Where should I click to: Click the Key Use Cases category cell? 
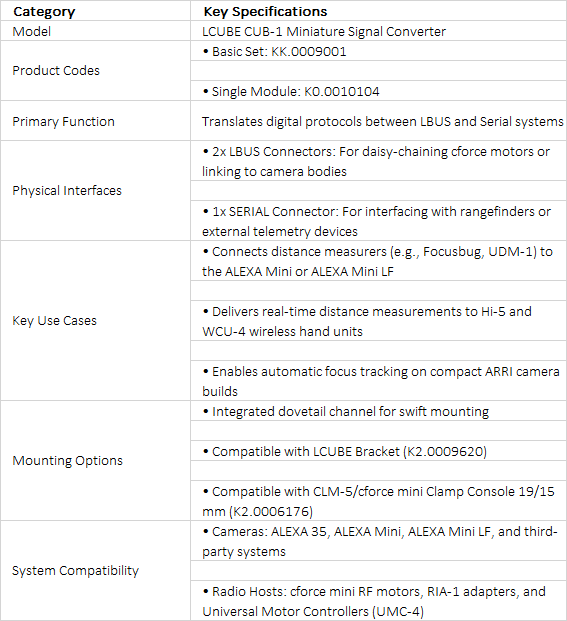coord(95,320)
